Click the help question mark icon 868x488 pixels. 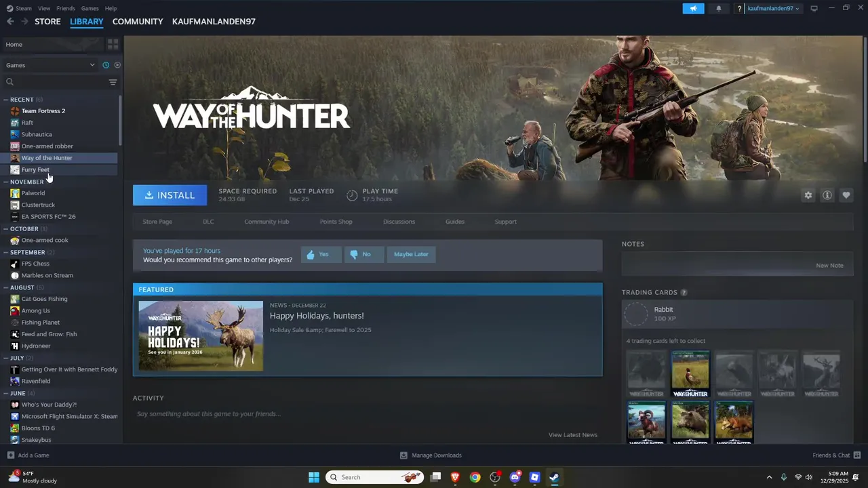point(739,9)
